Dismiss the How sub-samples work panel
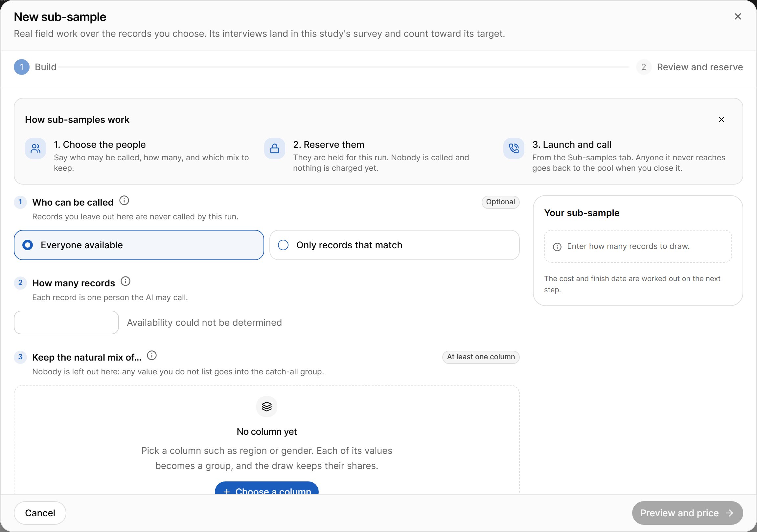 point(721,120)
